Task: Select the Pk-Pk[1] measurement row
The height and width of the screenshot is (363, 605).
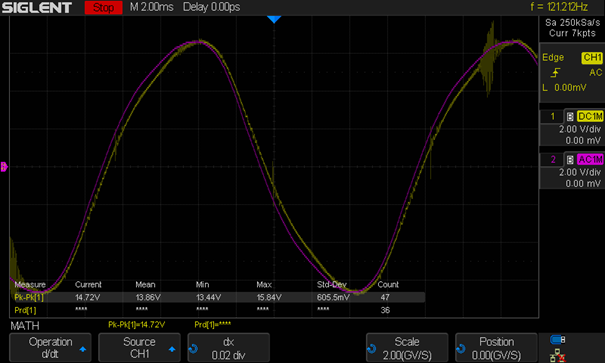Action: pyautogui.click(x=219, y=297)
